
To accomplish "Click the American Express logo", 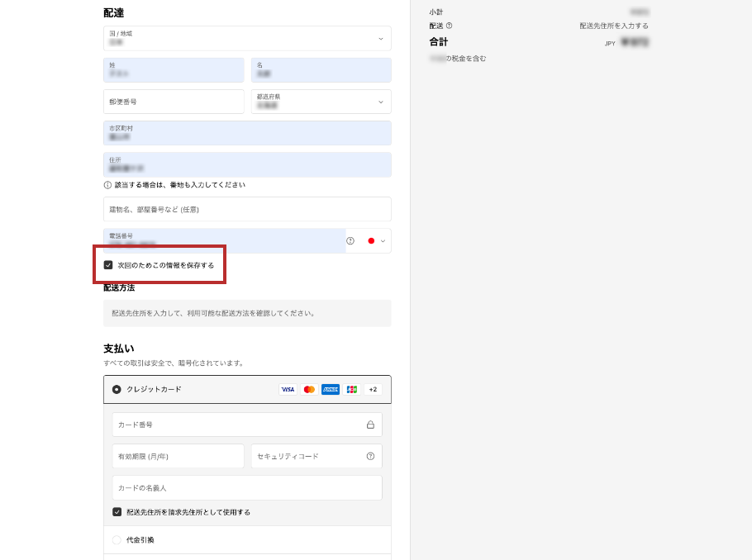I will [x=331, y=389].
